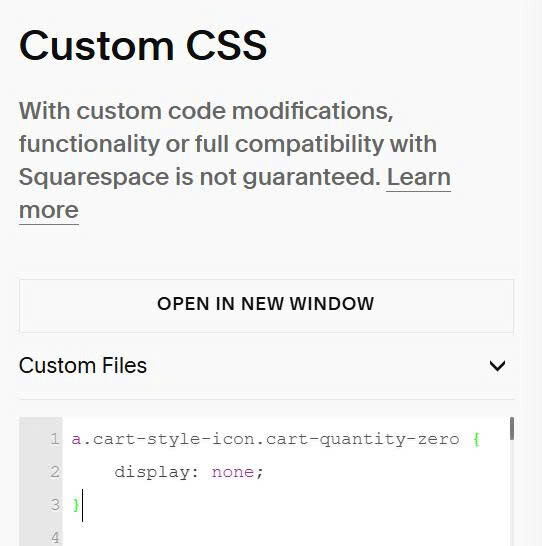Click line number 2 in gutter
Image resolution: width=542 pixels, height=546 pixels.
point(55,472)
